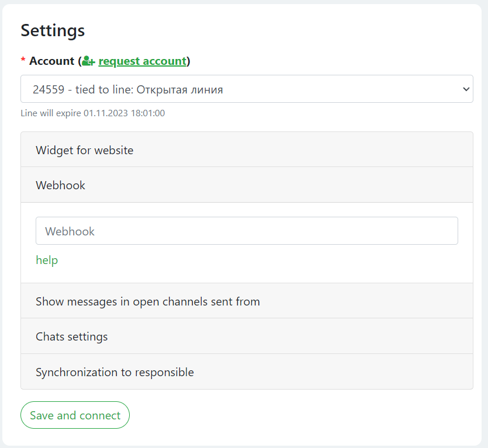Expand Synchronization to responsible section
The width and height of the screenshot is (488, 448).
pos(247,372)
